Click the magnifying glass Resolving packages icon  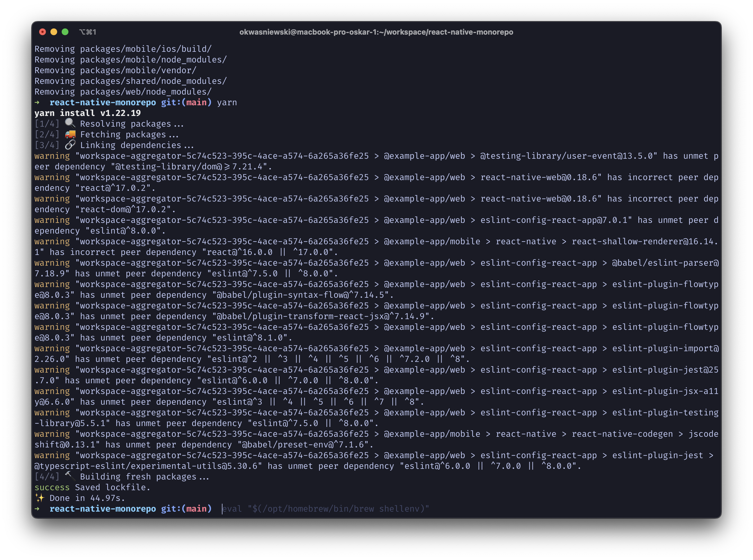coord(70,123)
